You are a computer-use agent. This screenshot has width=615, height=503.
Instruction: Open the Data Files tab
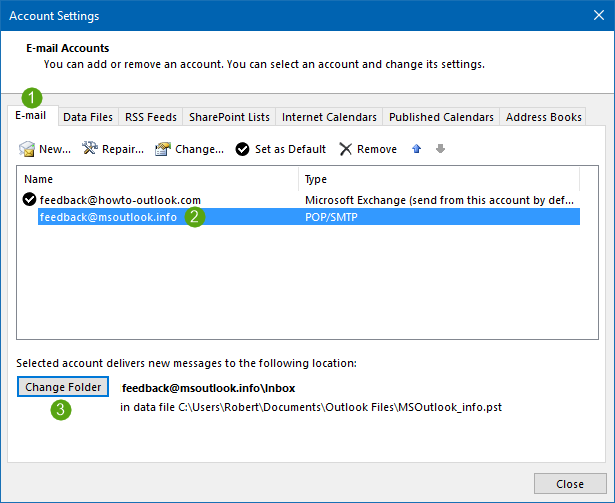pyautogui.click(x=88, y=117)
